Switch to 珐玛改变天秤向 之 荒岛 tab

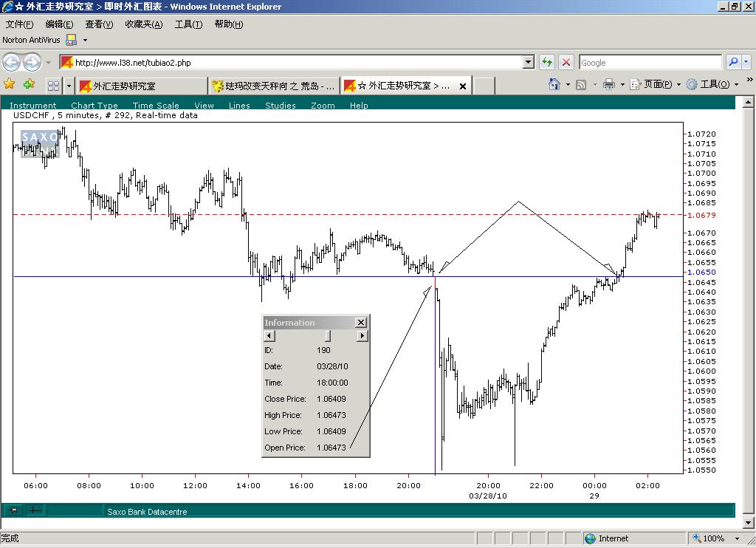click(274, 86)
